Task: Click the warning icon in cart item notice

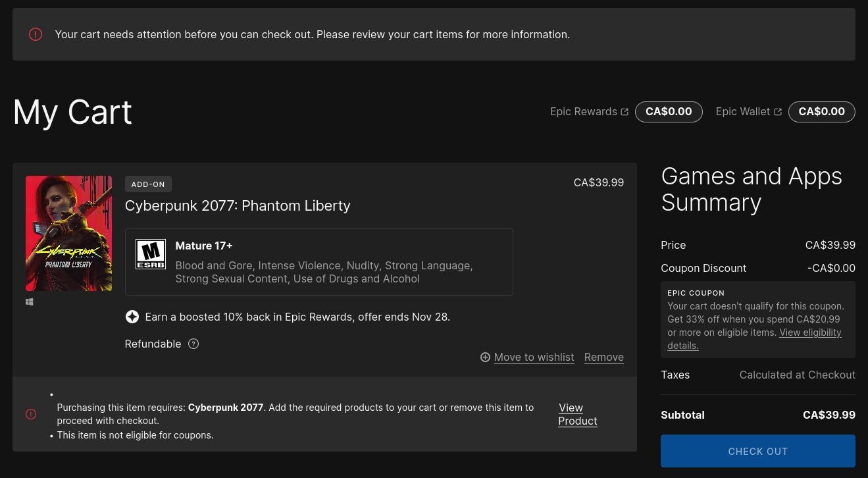Action: coord(31,414)
